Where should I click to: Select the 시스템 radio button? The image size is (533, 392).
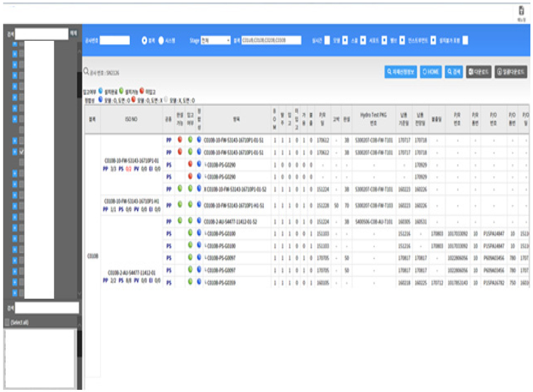pyautogui.click(x=161, y=40)
